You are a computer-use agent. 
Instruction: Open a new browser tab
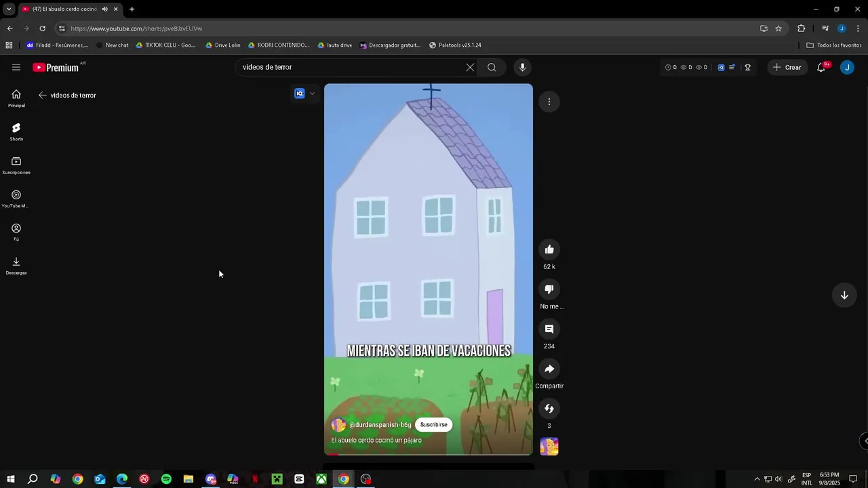coord(132,9)
